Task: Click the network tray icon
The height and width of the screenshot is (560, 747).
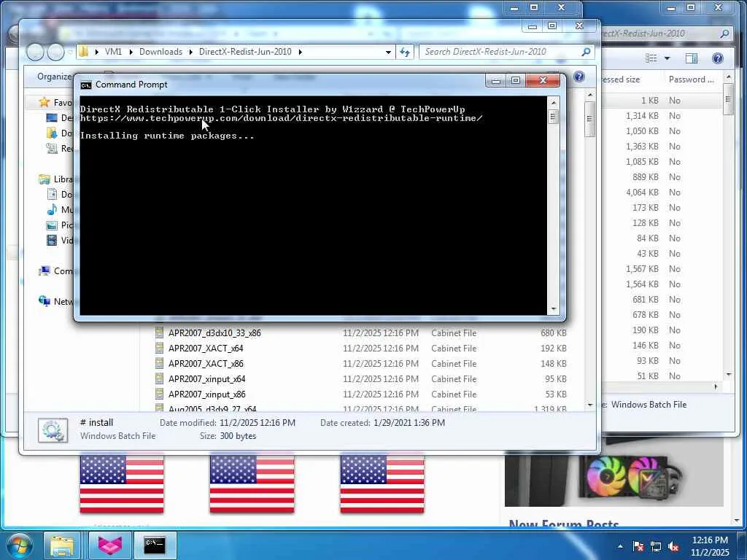Action: [656, 546]
